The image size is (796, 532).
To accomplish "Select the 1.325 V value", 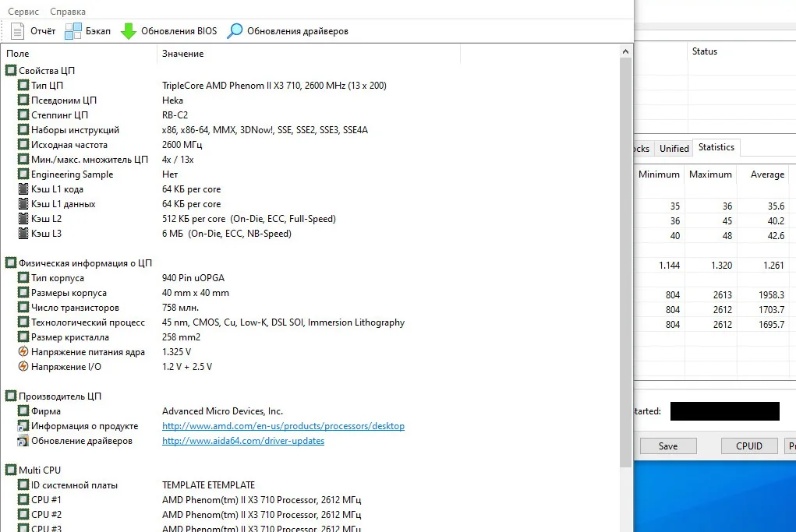I will click(177, 351).
